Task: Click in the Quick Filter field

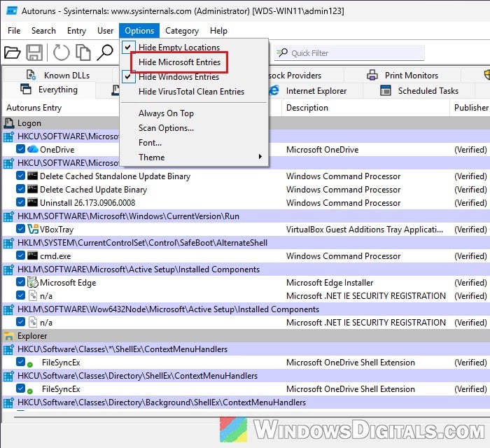Action: coord(349,52)
